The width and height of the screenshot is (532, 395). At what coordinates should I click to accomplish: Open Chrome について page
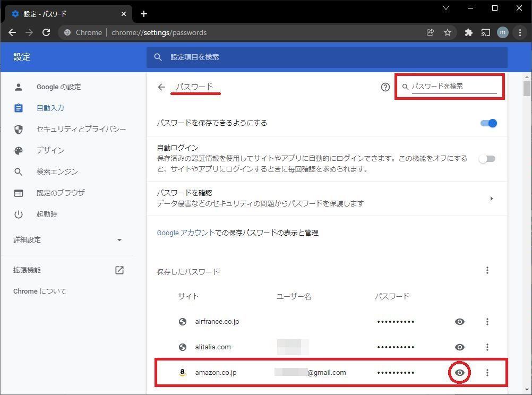coord(40,291)
